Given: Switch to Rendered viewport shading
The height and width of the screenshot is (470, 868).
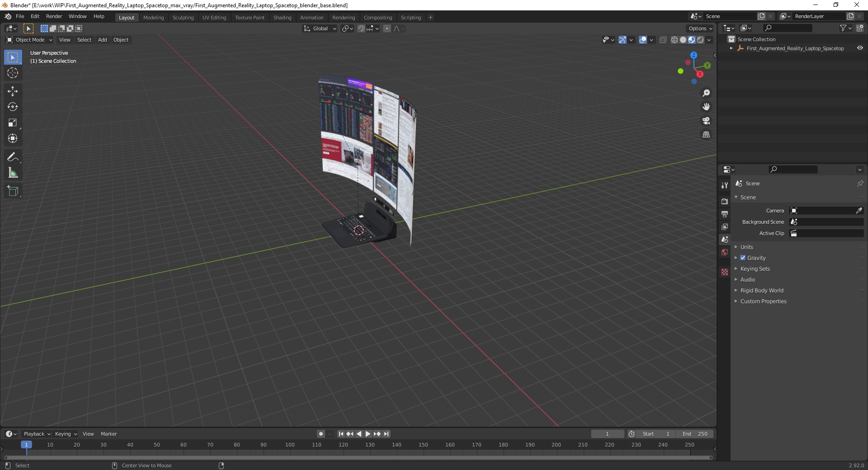Looking at the screenshot, I should point(700,40).
